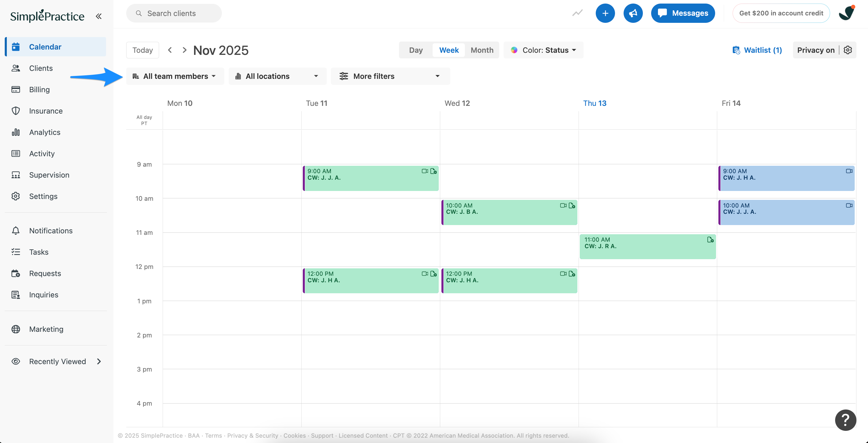Open Privacy & Security footer link
The image size is (868, 443).
252,436
